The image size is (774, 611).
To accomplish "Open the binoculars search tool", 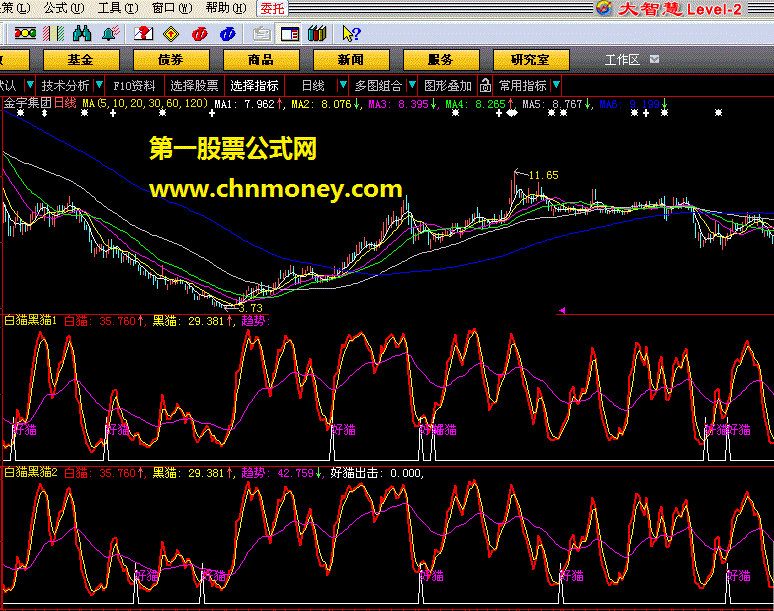I will pos(82,34).
